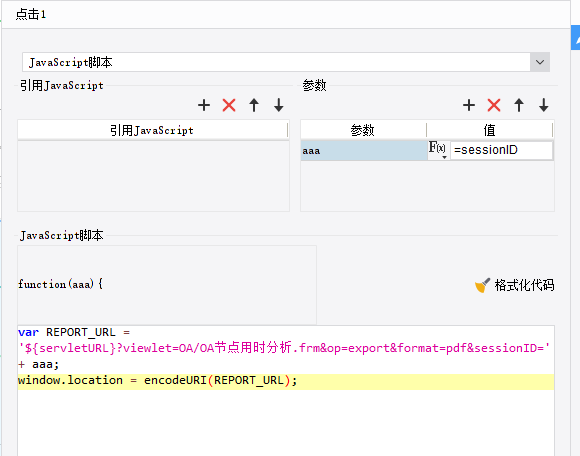Move referenced JavaScript entry down
580x456 pixels.
[279, 105]
